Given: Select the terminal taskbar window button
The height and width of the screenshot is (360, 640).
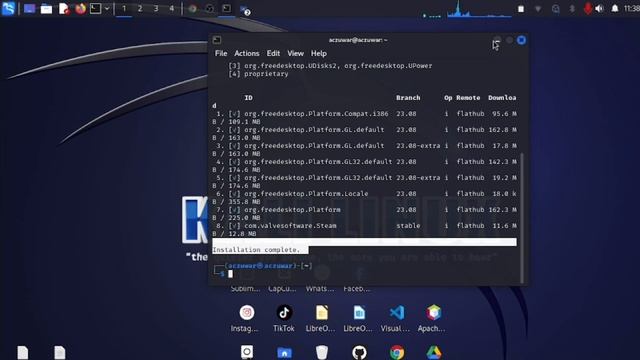Looking at the screenshot, I should (227, 9).
